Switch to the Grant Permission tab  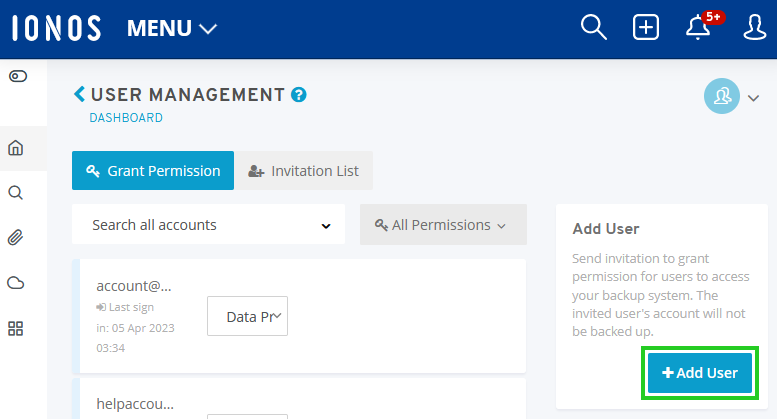click(x=153, y=170)
